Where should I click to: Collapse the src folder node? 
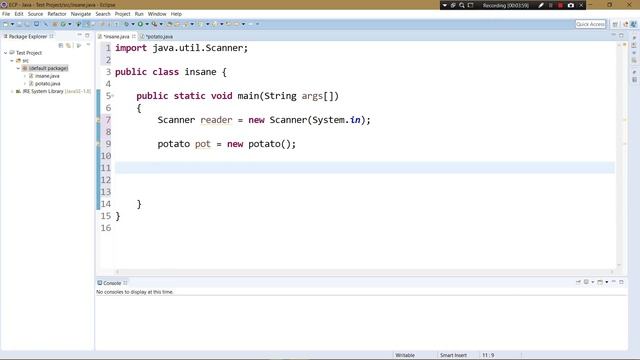point(12,60)
